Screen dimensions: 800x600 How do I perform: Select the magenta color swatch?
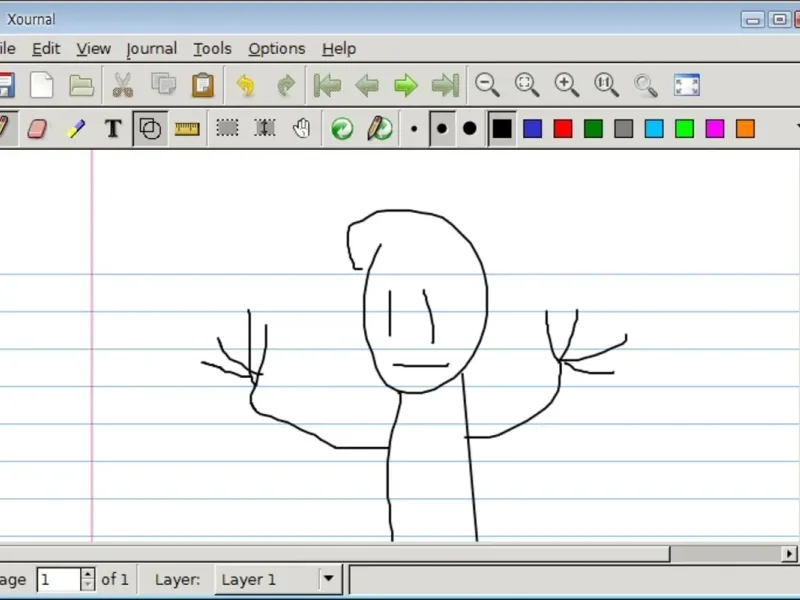(x=715, y=129)
